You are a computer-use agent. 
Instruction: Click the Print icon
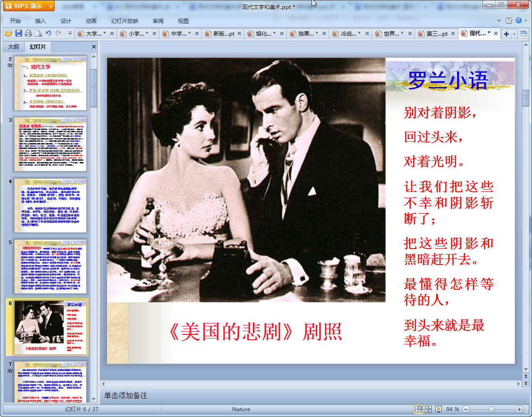pyautogui.click(x=28, y=33)
